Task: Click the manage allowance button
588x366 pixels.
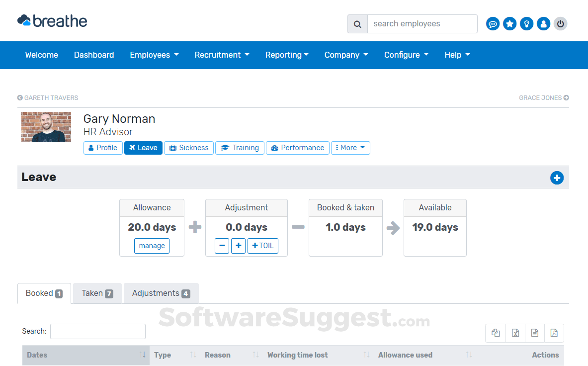Action: [x=152, y=246]
